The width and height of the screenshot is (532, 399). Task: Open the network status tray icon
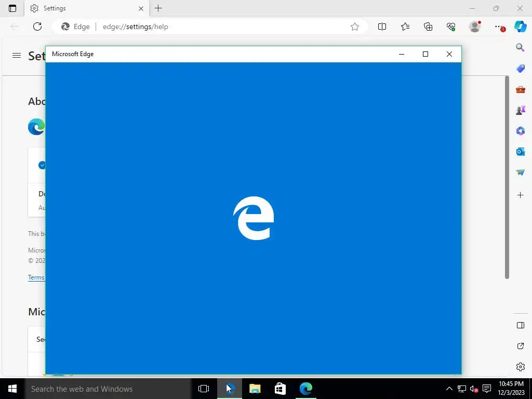pyautogui.click(x=462, y=389)
